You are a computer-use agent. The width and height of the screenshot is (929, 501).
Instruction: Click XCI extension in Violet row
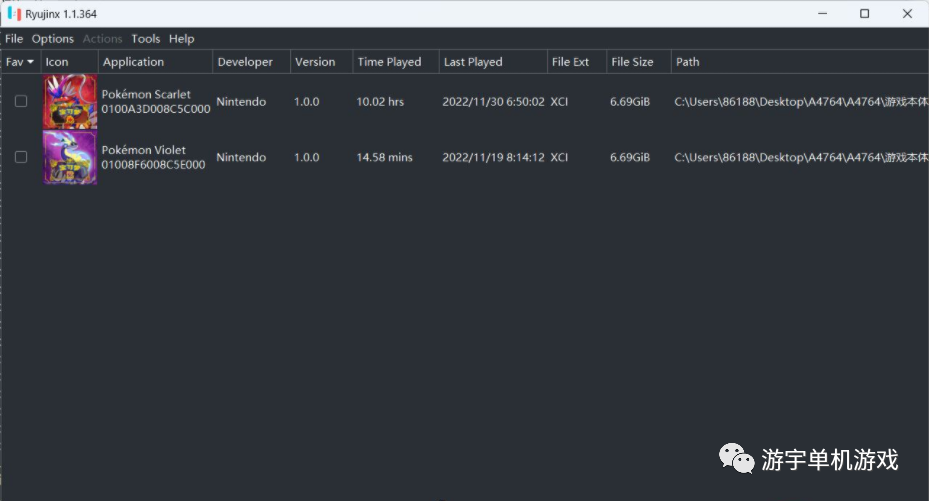(559, 157)
